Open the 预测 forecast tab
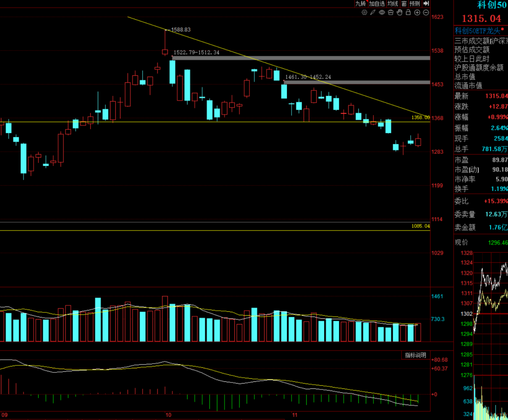Image resolution: width=508 pixels, height=420 pixels. (414, 3)
